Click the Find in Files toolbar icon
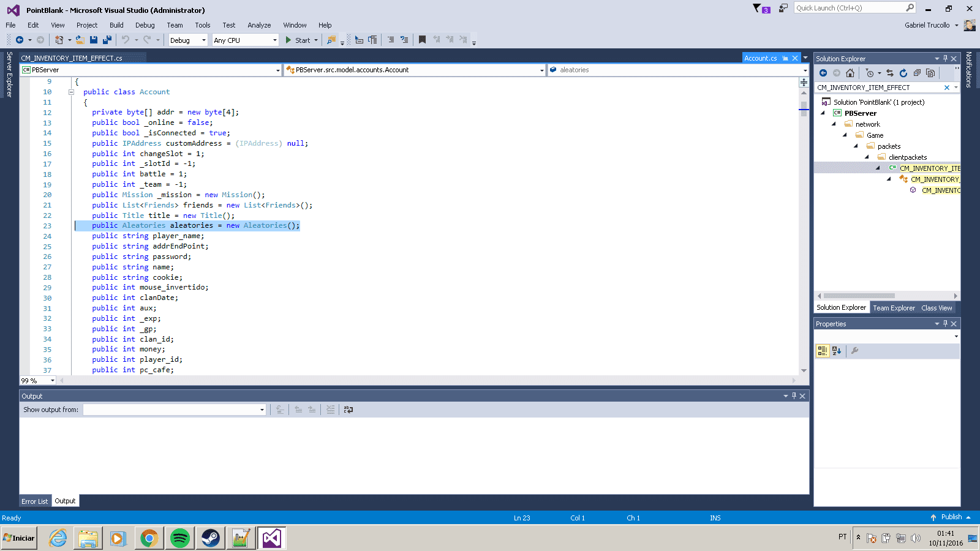 click(x=331, y=40)
